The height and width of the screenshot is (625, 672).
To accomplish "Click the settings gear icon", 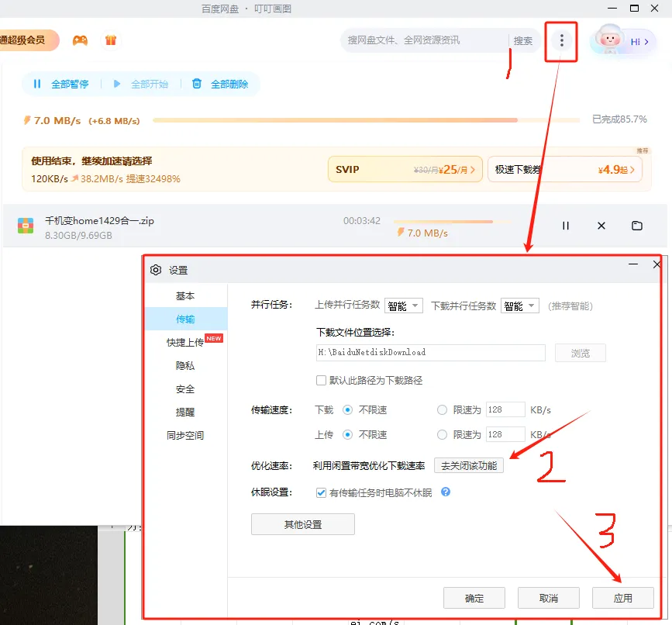I will pos(156,270).
